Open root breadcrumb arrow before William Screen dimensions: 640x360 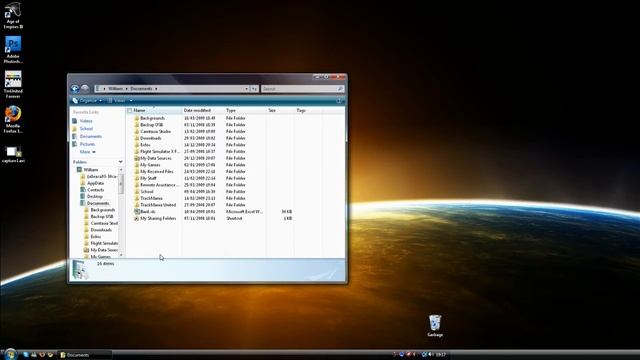click(104, 89)
